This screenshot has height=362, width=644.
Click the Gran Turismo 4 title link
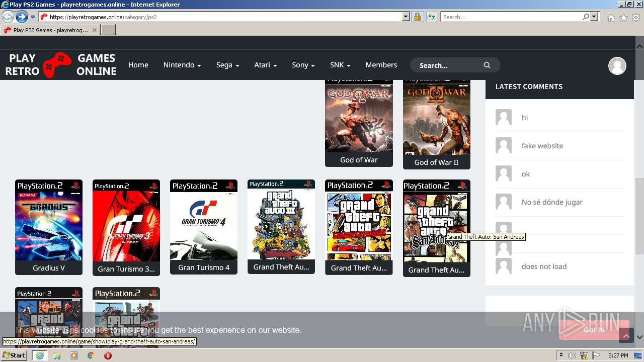(x=204, y=267)
